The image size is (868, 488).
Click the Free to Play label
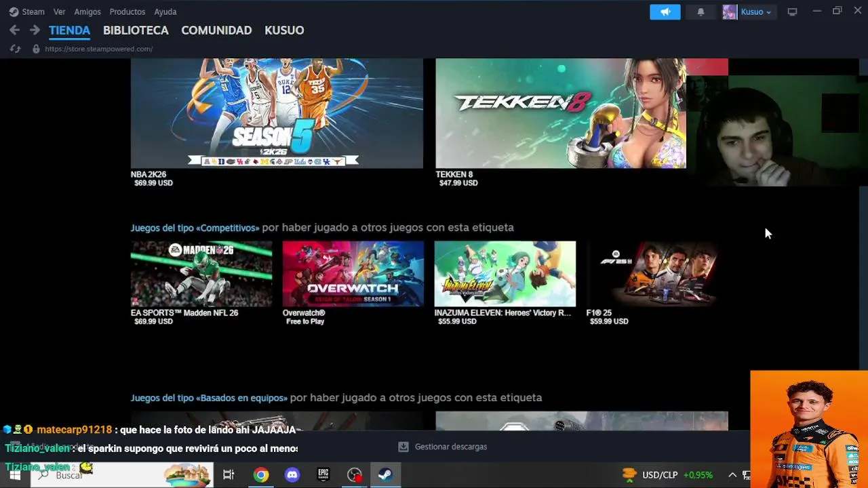[305, 321]
